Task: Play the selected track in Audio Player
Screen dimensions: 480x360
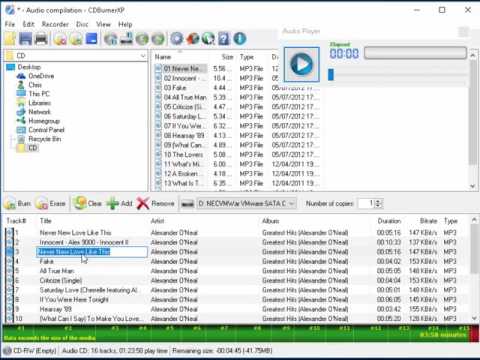Action: [x=302, y=64]
